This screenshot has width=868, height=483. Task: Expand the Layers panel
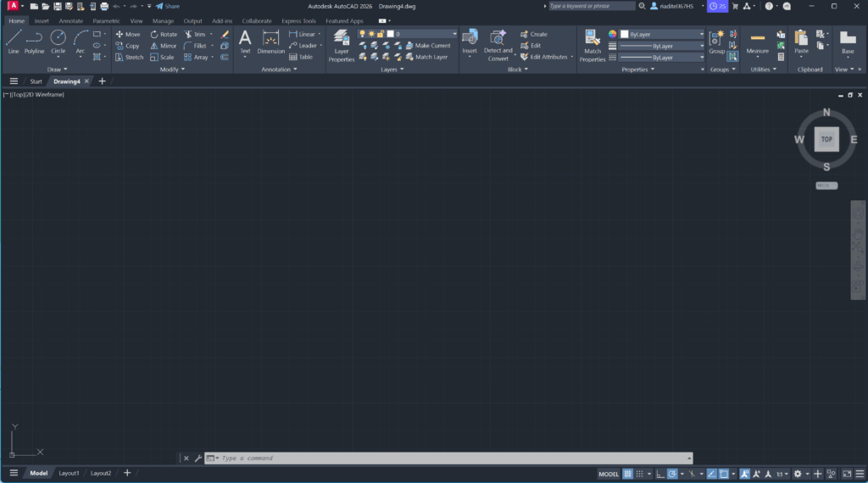(x=392, y=69)
